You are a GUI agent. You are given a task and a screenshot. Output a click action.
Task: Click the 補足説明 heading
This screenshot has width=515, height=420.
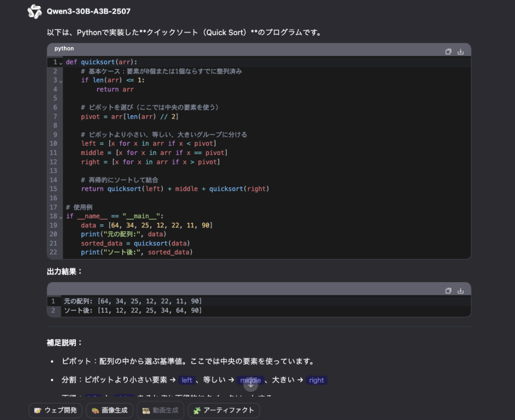[x=64, y=343]
